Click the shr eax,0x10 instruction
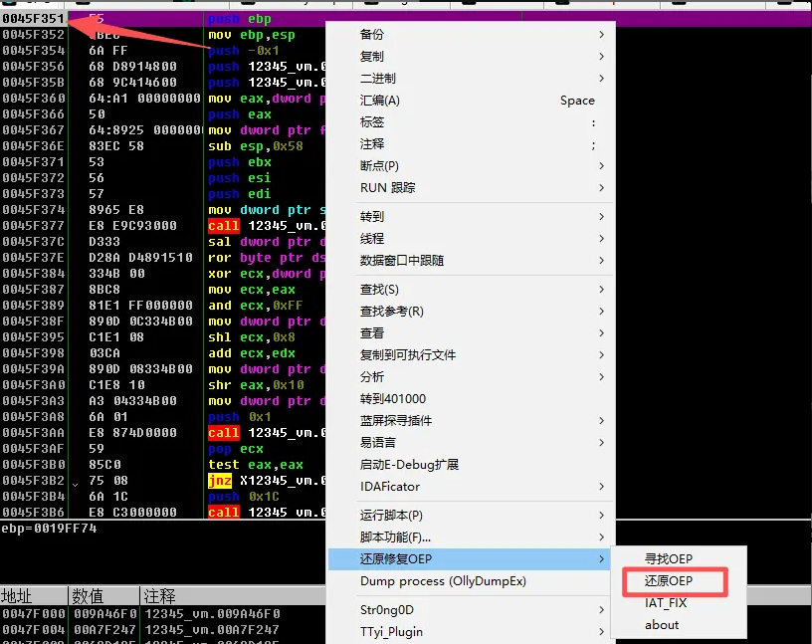The width and height of the screenshot is (812, 644). pos(256,385)
